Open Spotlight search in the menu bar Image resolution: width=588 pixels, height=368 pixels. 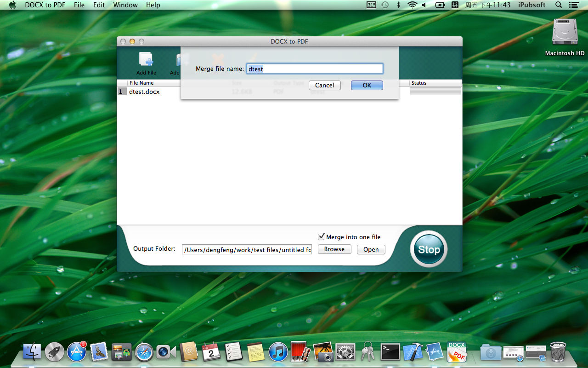[559, 5]
